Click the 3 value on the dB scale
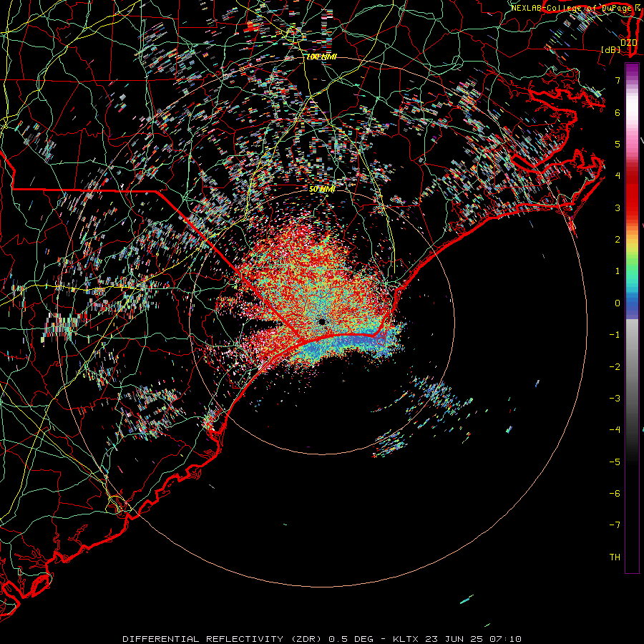The height and width of the screenshot is (644, 644). [x=618, y=208]
